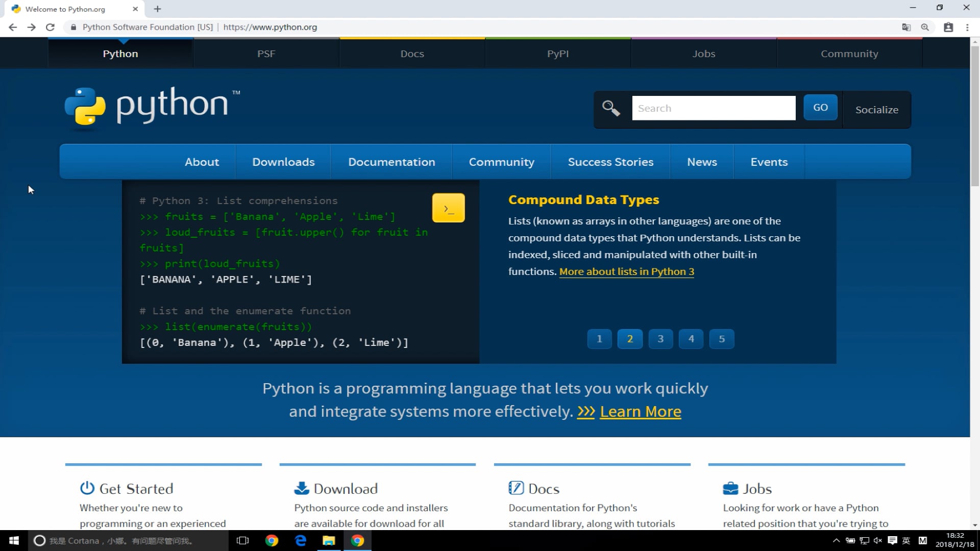
Task: Type a query in the search field
Action: [x=713, y=108]
